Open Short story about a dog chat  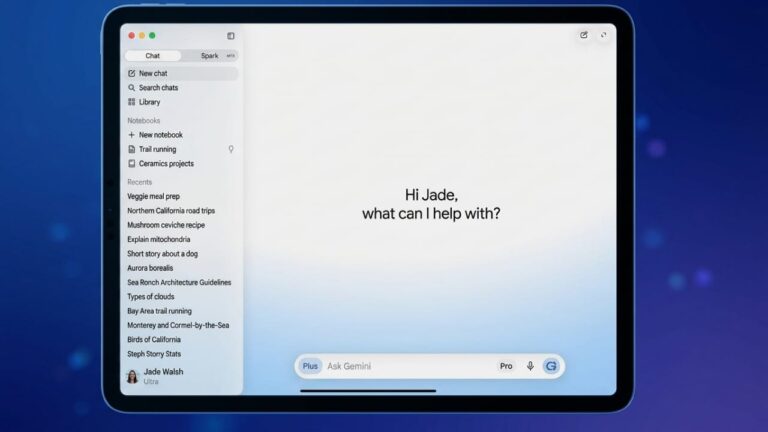pos(163,254)
